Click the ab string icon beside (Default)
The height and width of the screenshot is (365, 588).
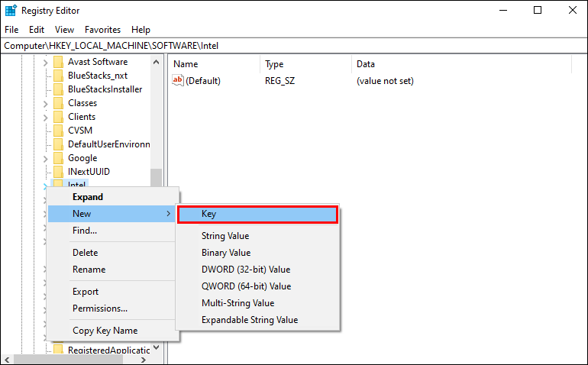click(x=178, y=80)
